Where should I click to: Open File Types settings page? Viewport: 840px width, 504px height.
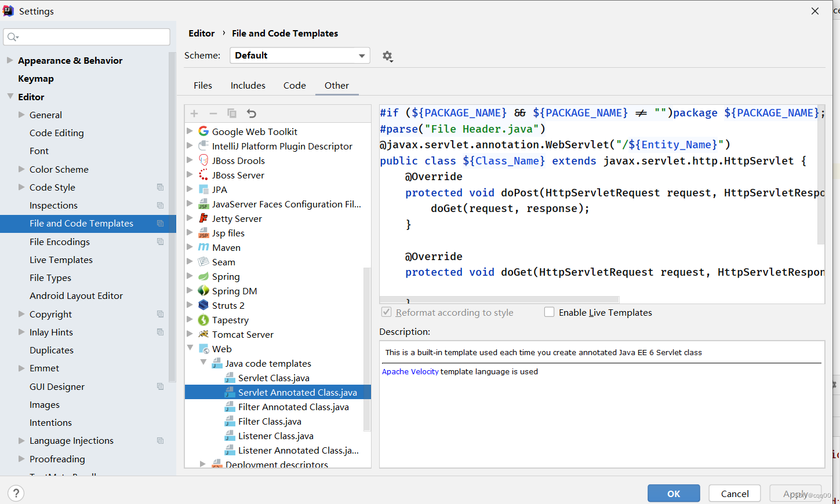point(50,277)
